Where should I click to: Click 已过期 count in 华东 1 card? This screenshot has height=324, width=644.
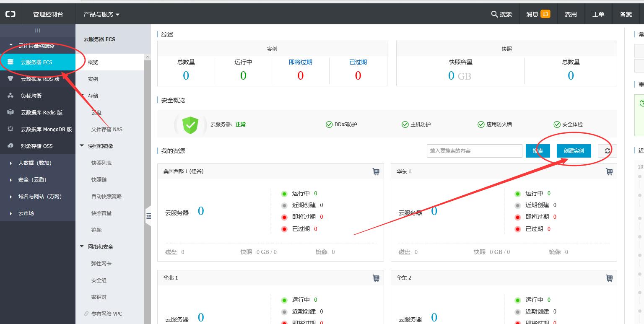point(549,229)
